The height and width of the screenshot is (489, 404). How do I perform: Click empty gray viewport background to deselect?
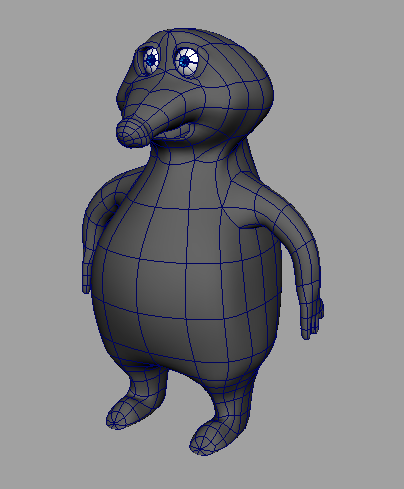coord(350,100)
